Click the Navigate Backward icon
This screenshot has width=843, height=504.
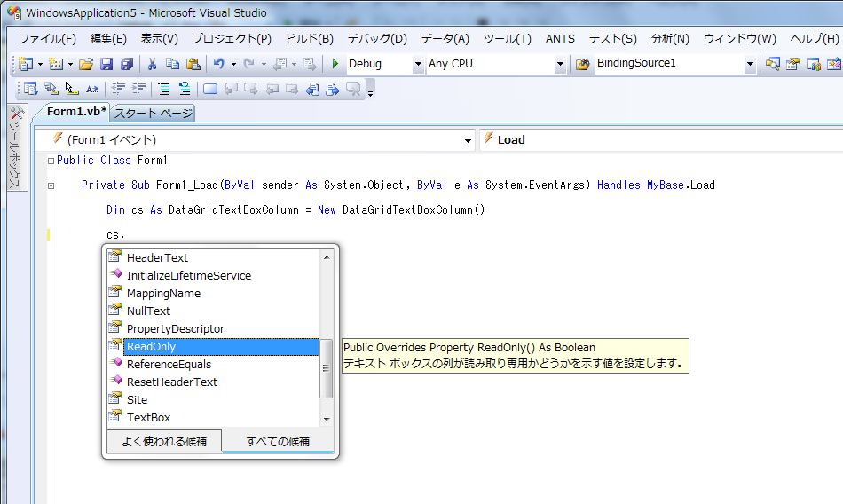click(280, 64)
